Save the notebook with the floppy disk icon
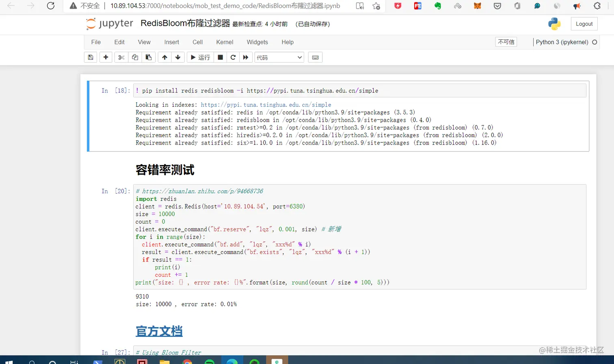Screen dimensions: 614x364 [x=91, y=57]
